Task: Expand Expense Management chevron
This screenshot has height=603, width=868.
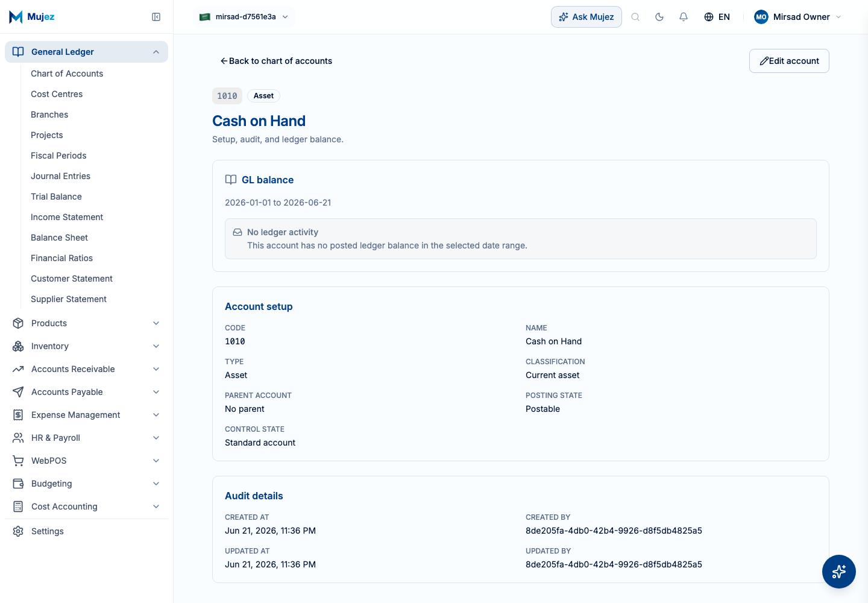Action: coord(156,415)
